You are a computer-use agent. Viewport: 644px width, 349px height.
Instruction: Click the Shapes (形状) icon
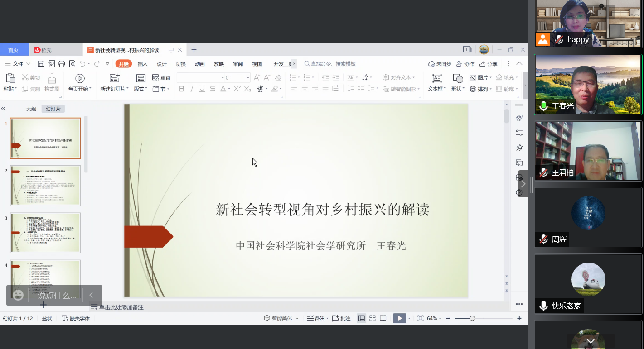458,78
